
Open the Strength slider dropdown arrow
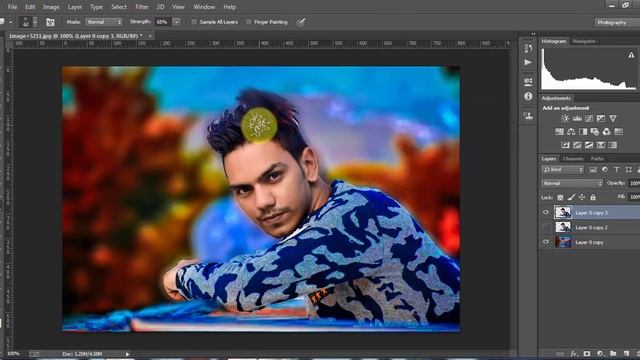(x=177, y=22)
